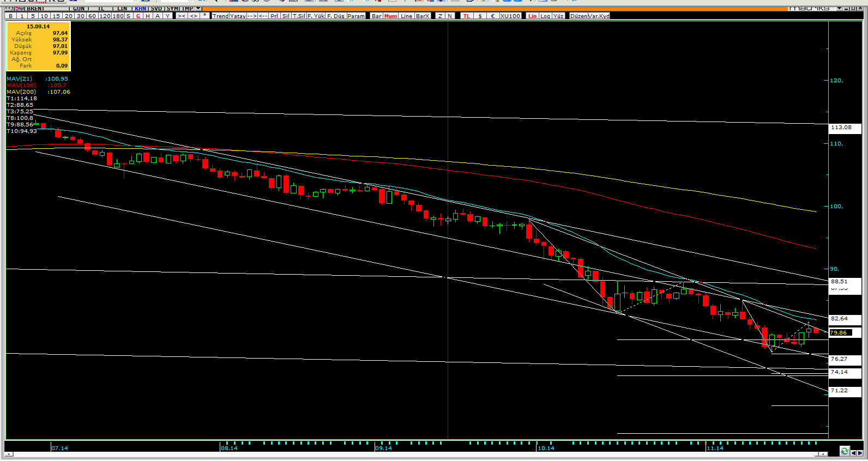
Task: Click the 'F. Düş' button
Action: click(x=336, y=16)
